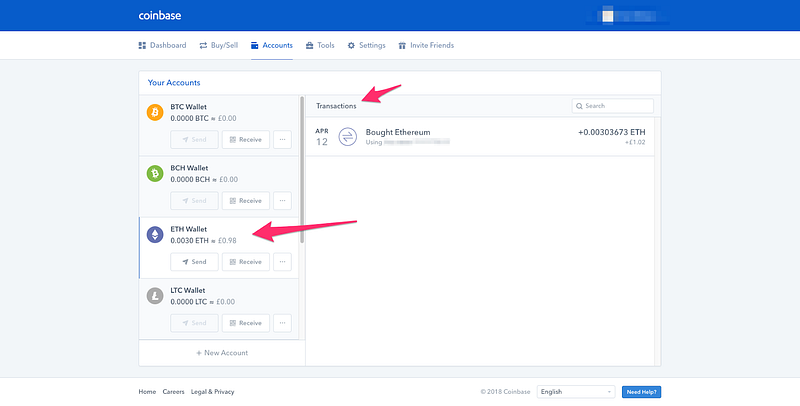Click the Need Help? button
Screen dimensions: 800x406
(x=641, y=392)
